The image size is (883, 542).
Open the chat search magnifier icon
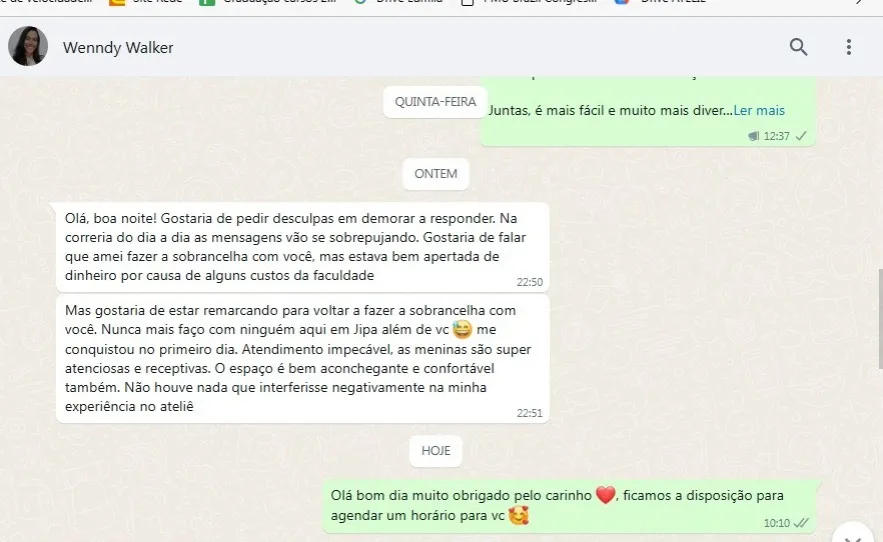798,47
